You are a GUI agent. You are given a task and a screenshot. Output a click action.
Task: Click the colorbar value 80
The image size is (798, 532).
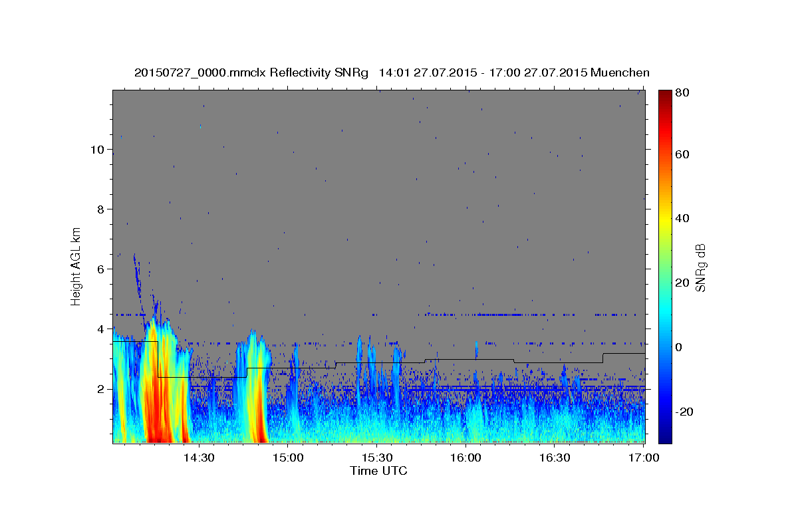coord(682,93)
